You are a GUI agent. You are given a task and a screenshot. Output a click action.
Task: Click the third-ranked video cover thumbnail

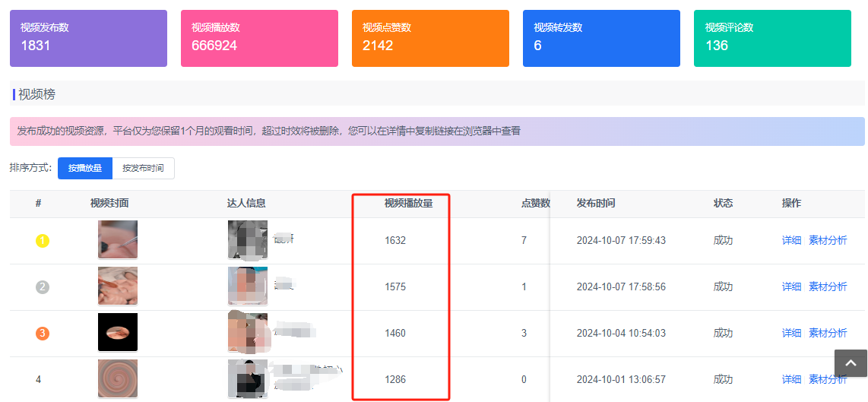[118, 333]
